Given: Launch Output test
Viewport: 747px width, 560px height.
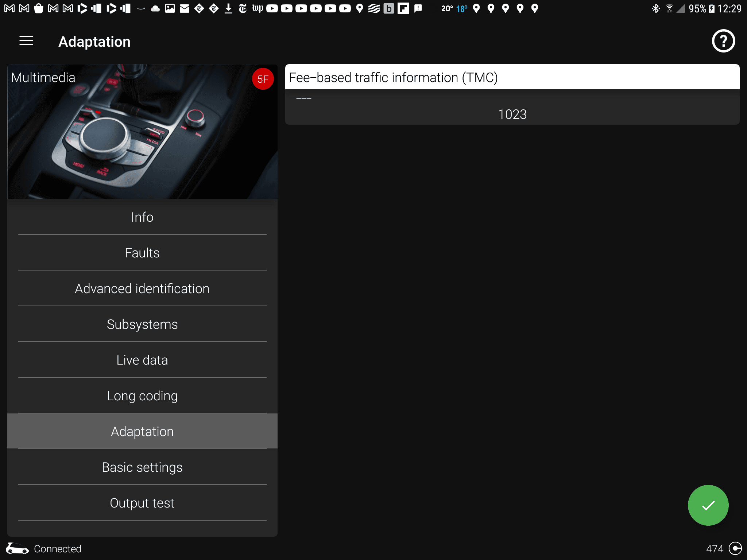Looking at the screenshot, I should point(142,503).
